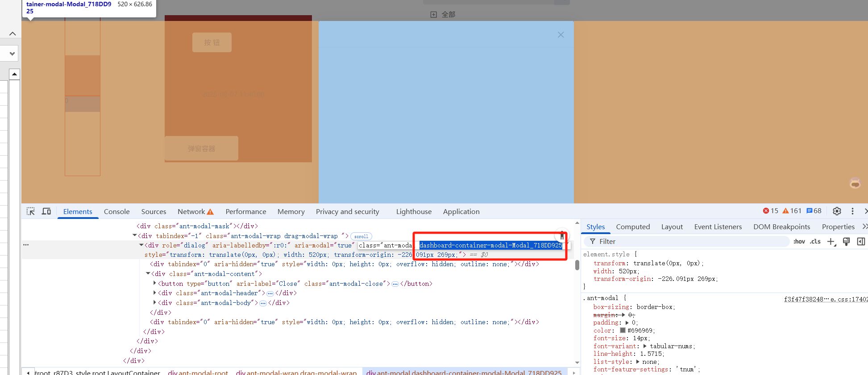Click the ellipsis beside the ant-modal-header node
868x375 pixels.
click(x=270, y=293)
